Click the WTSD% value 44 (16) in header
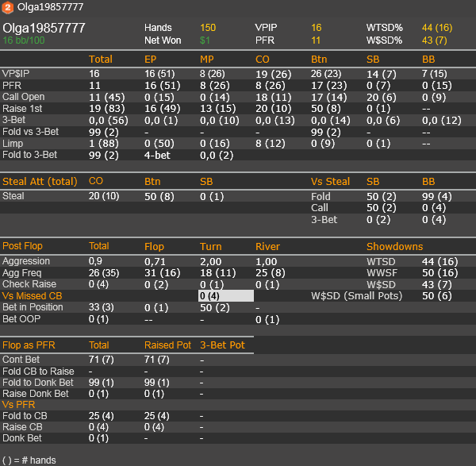The width and height of the screenshot is (476, 466). (437, 28)
